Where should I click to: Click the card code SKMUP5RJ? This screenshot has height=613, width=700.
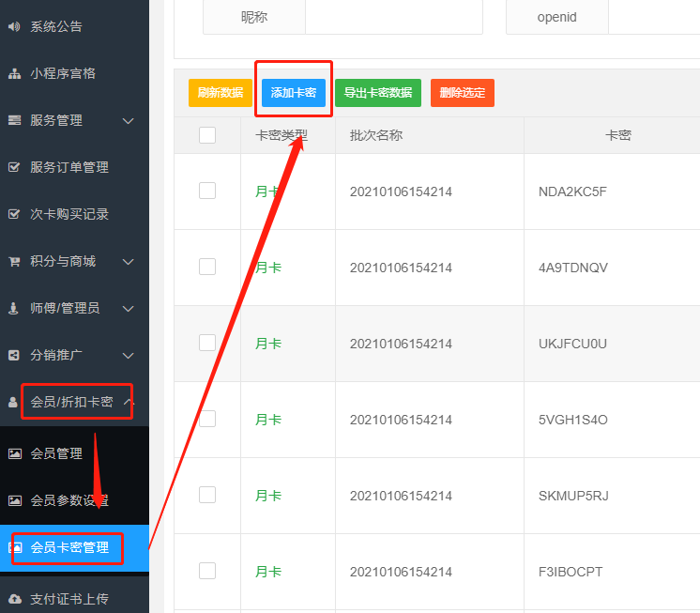coord(573,496)
